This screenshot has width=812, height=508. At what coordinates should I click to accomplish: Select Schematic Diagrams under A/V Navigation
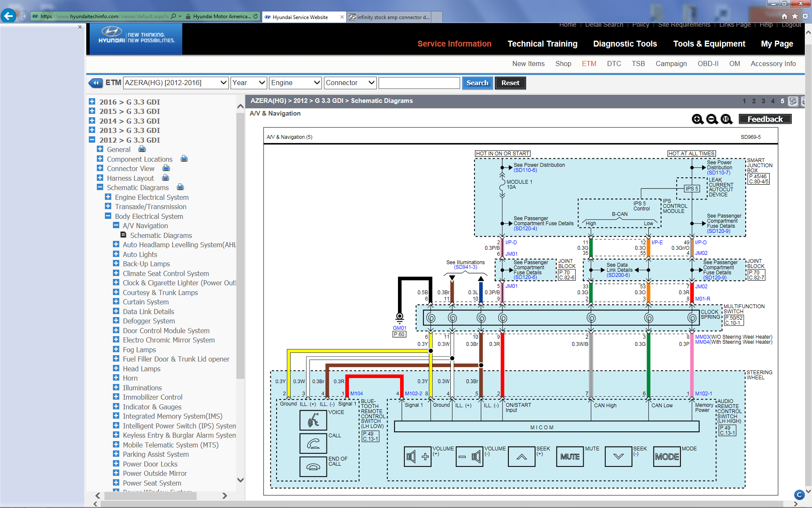(161, 235)
